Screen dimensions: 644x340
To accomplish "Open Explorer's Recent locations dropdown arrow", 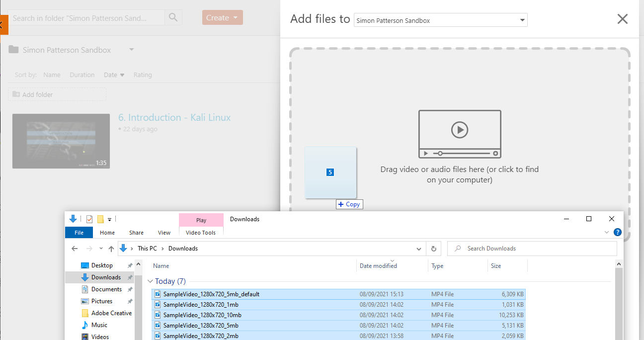I will coord(101,249).
